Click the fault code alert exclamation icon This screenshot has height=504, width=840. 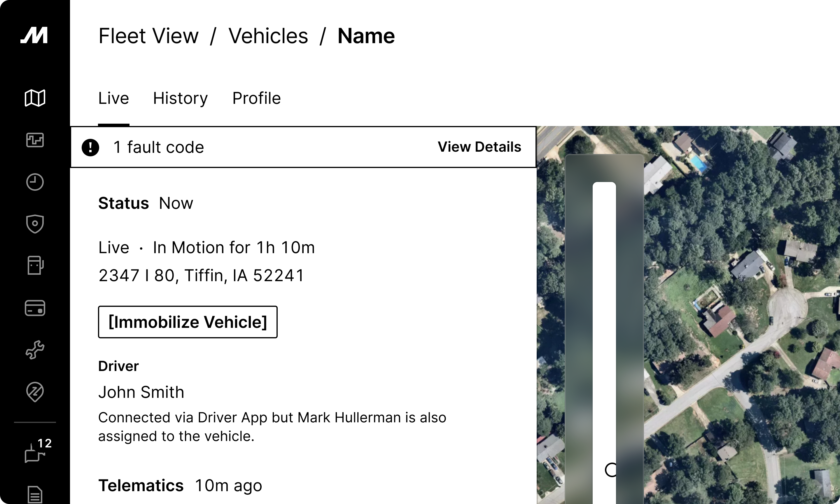pos(90,147)
